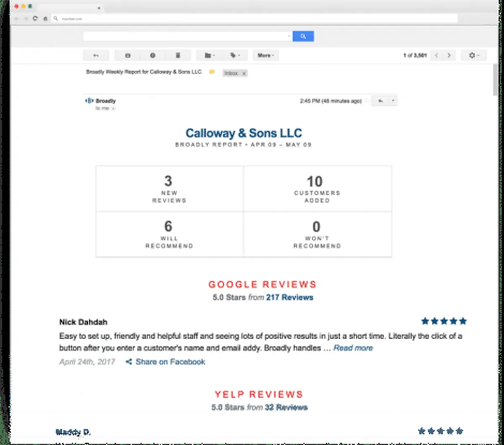This screenshot has width=504, height=445.
Task: Click the '1 of 3,501' message counter
Action: pos(415,55)
